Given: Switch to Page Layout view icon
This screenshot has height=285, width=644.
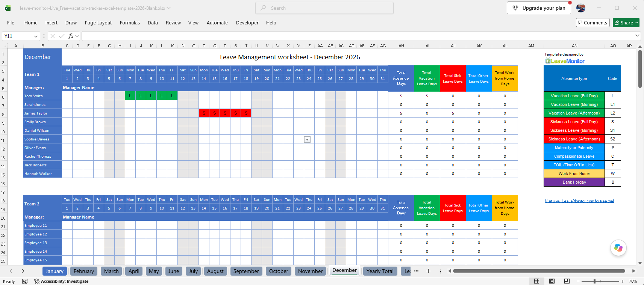Looking at the screenshot, I should [x=552, y=281].
